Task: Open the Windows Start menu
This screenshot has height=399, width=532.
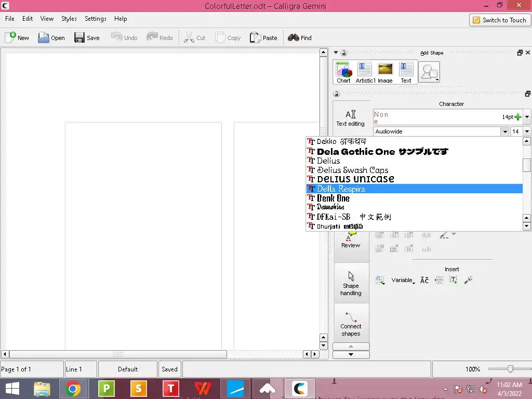Action: coord(12,389)
